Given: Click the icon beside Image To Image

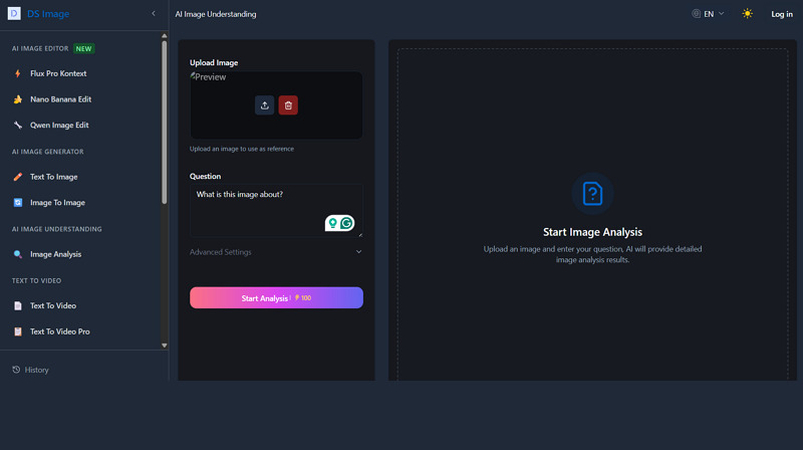Looking at the screenshot, I should 18,202.
